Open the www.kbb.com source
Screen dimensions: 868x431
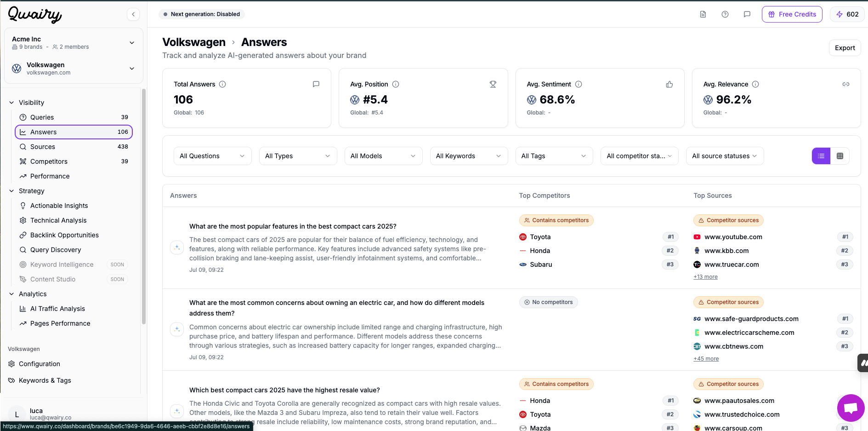(726, 251)
